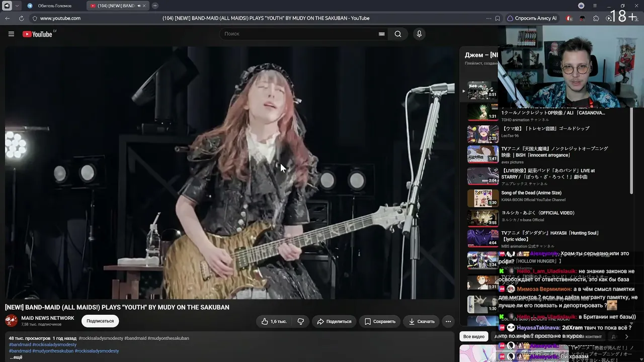Click the video title BAND-MAID PLAYS YOUTH

117,307
